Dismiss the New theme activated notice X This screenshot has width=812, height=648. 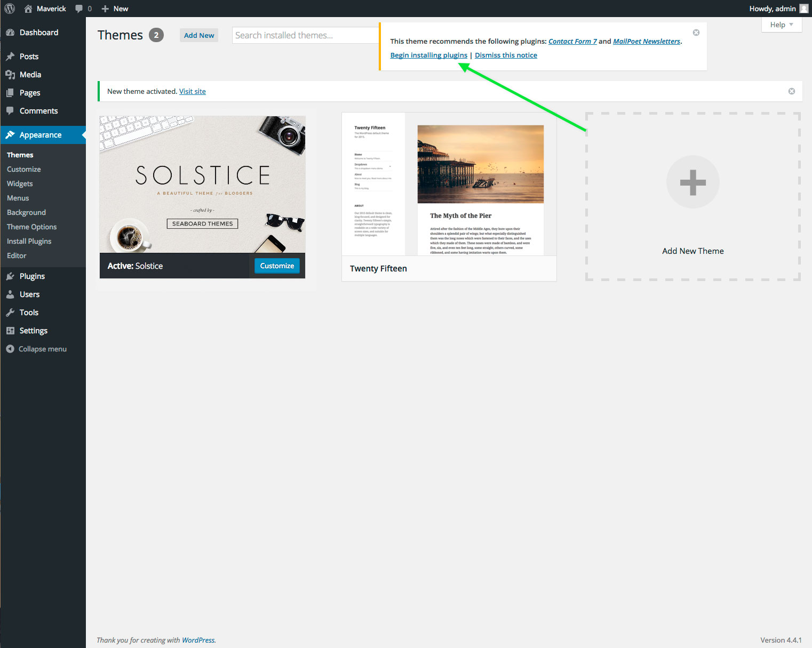point(792,91)
